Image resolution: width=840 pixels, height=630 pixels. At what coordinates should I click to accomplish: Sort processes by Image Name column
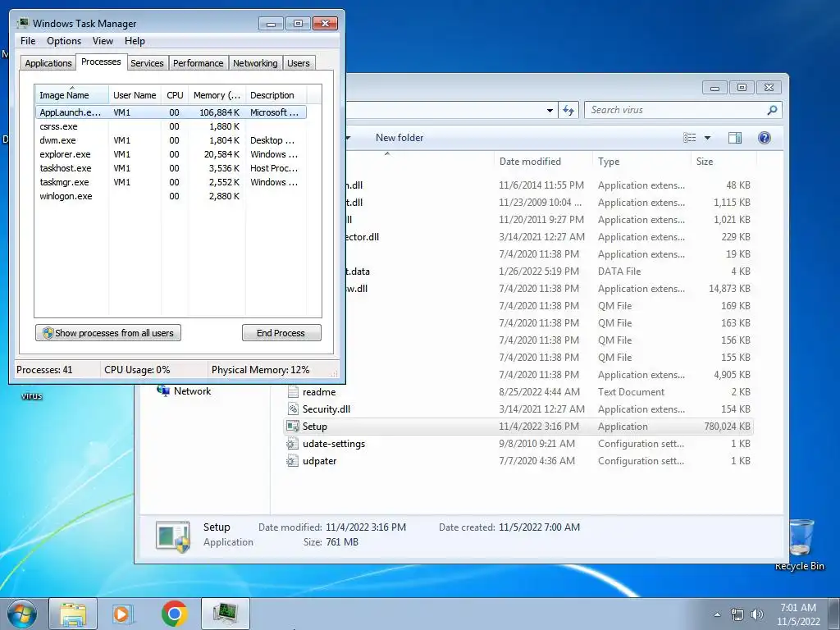72,95
